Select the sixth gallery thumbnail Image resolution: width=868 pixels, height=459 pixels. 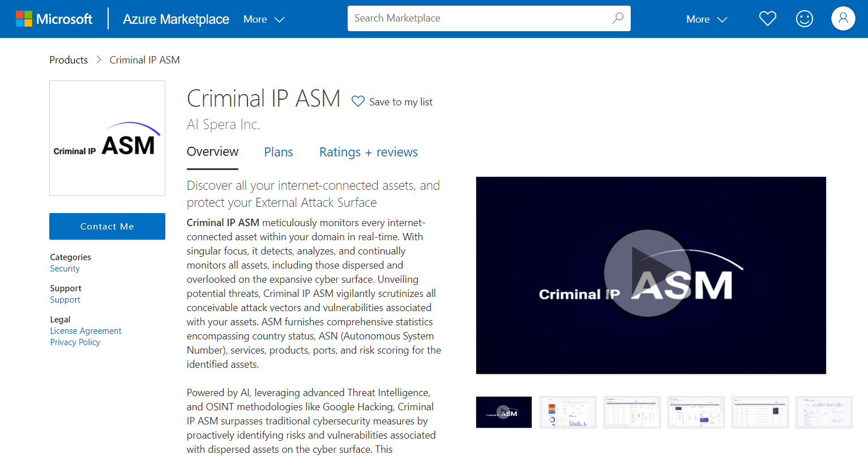pos(824,412)
